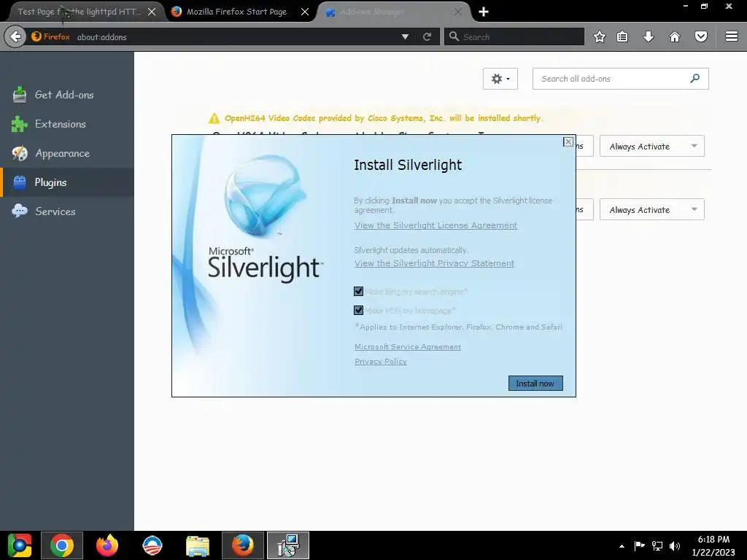
Task: Click the Firefox search bar
Action: click(514, 36)
